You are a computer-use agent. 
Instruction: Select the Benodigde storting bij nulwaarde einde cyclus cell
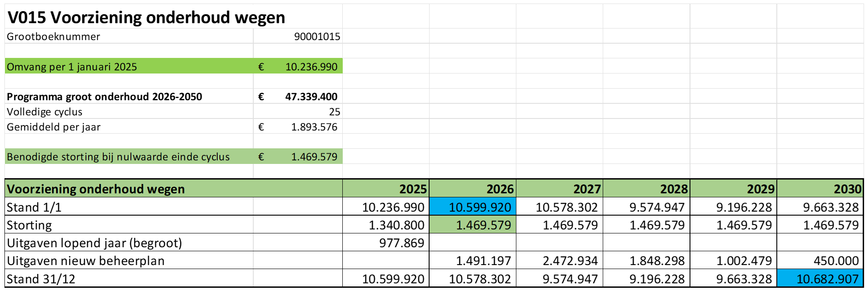click(x=118, y=157)
